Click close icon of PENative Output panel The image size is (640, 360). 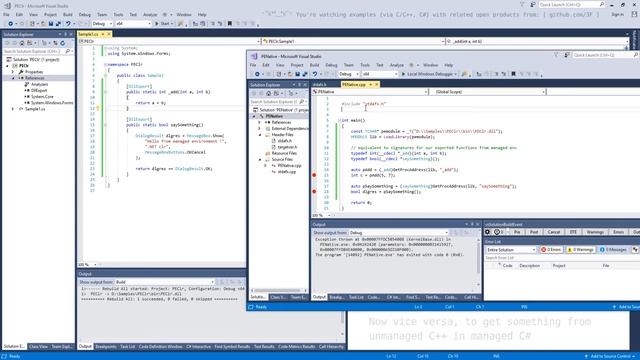point(478,224)
